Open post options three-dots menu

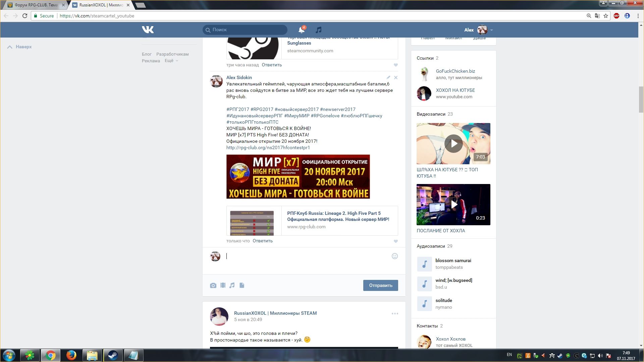(x=395, y=314)
